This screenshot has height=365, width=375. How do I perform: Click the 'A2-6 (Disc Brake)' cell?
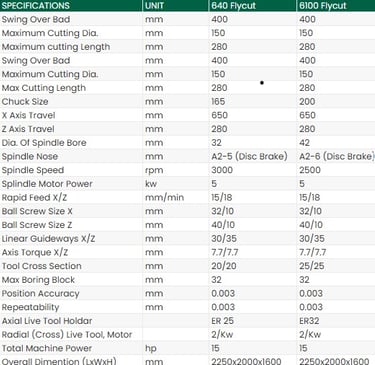click(337, 156)
